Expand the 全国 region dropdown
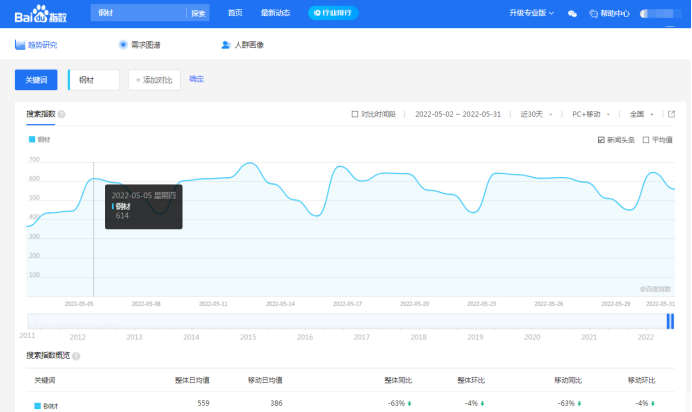 641,114
